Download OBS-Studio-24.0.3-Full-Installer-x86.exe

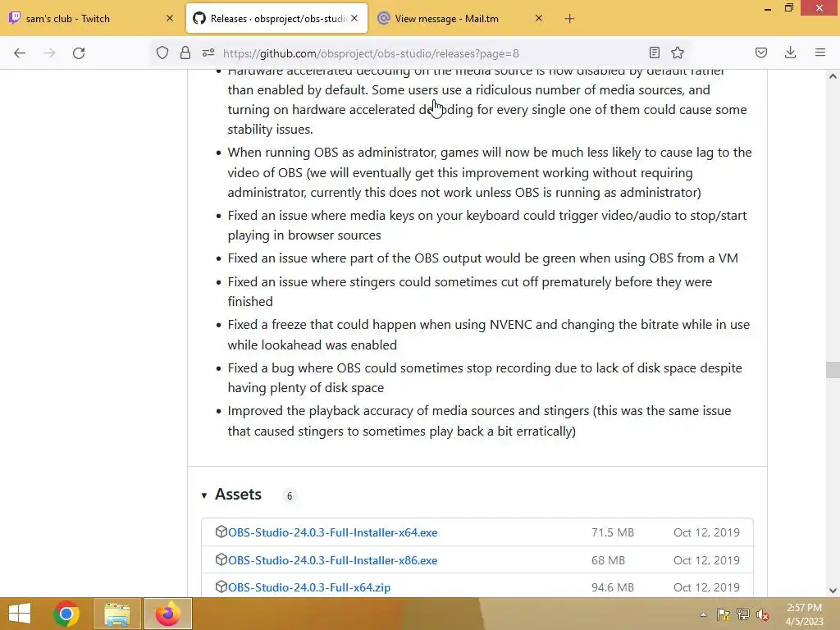[x=333, y=560]
